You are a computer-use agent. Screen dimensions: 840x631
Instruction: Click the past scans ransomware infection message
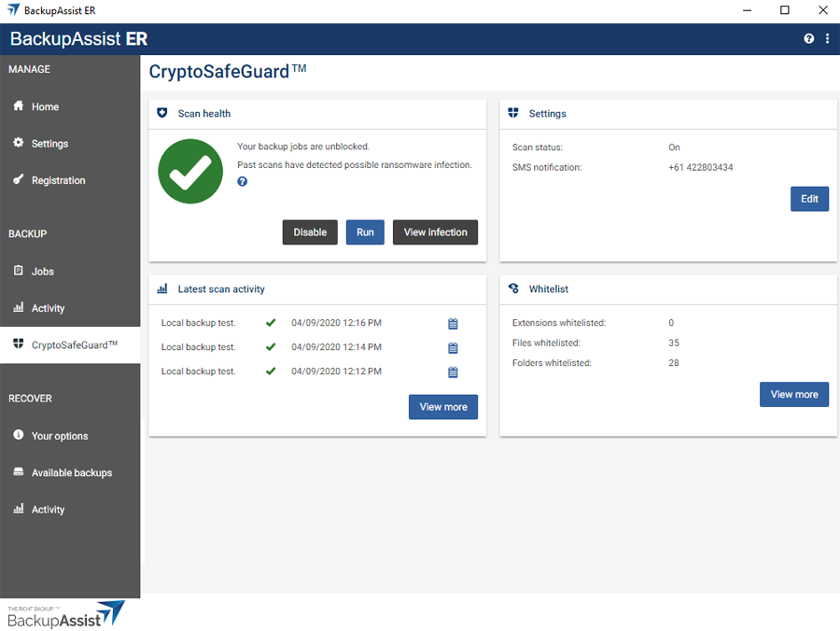click(355, 164)
